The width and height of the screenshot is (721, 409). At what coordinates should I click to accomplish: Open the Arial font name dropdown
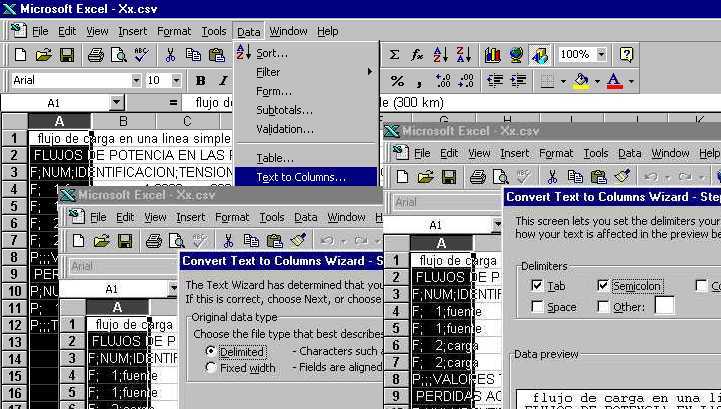coord(136,81)
